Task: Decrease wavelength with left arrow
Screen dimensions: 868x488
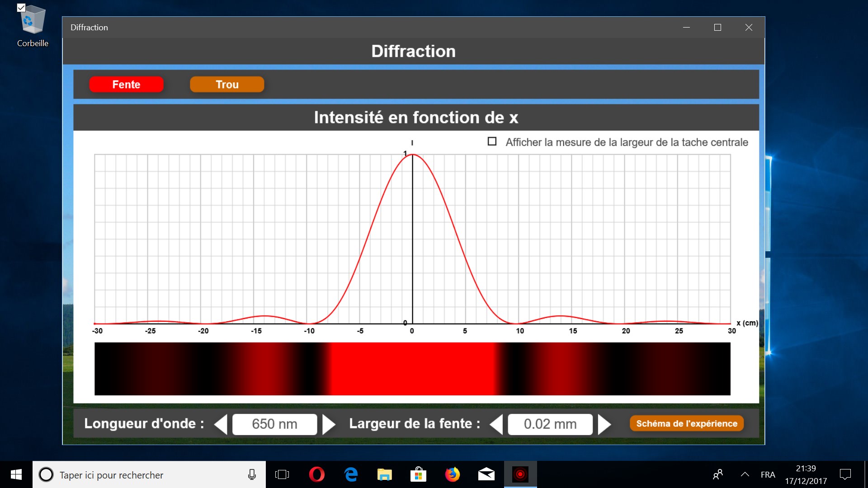Action: (x=221, y=424)
